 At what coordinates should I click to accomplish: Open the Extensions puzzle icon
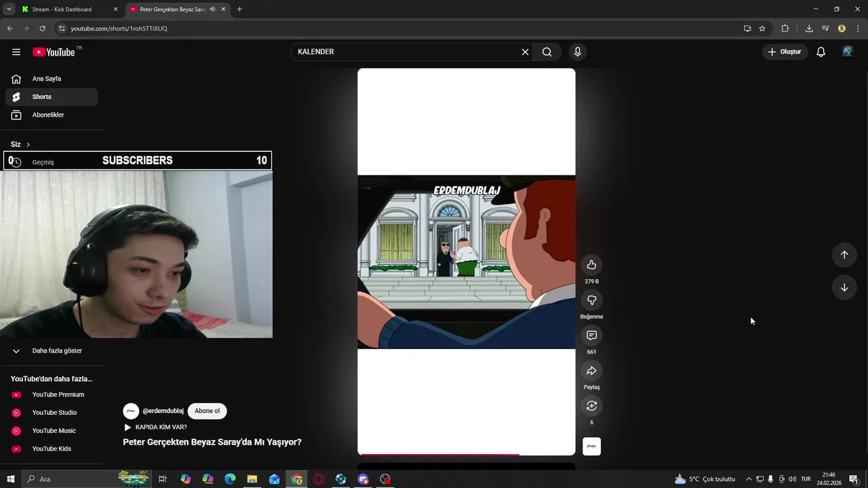(x=785, y=28)
